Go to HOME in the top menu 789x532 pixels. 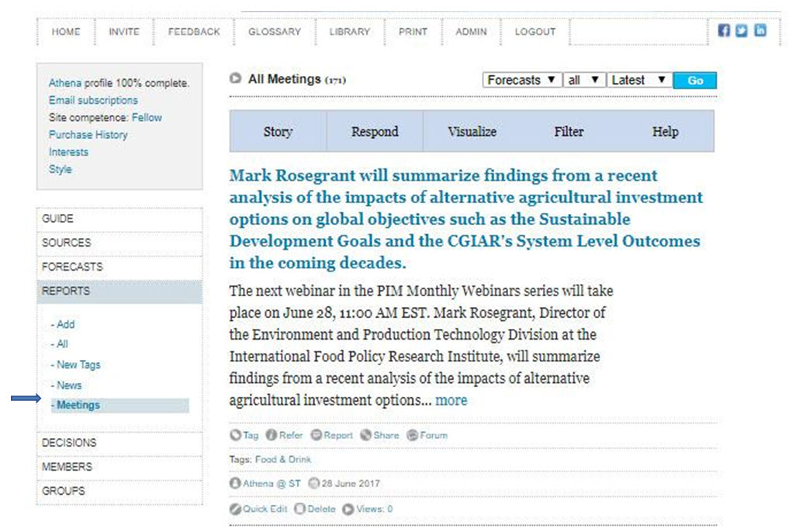[66, 32]
